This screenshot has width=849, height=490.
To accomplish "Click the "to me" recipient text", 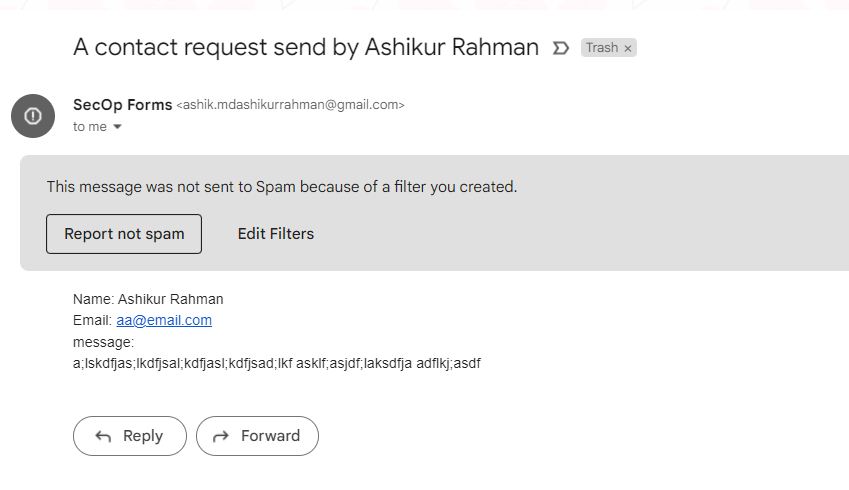I will (x=90, y=127).
